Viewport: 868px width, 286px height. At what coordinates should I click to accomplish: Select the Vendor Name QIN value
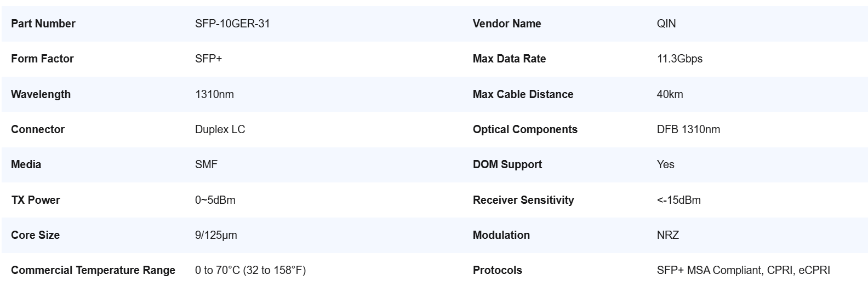[x=666, y=24]
